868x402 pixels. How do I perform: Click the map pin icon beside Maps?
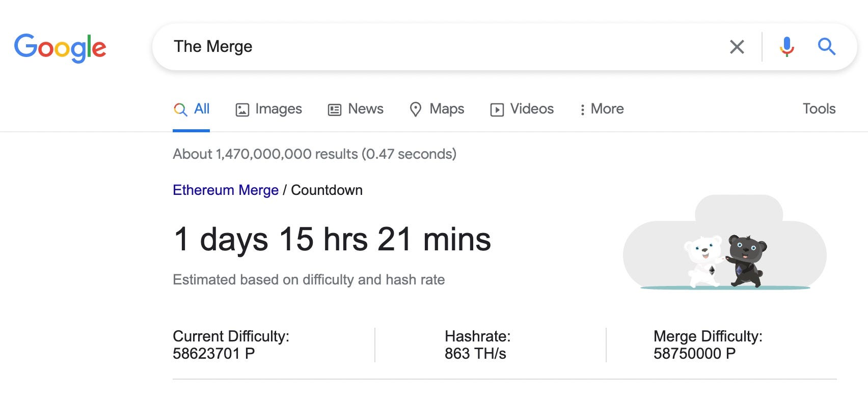pos(416,109)
